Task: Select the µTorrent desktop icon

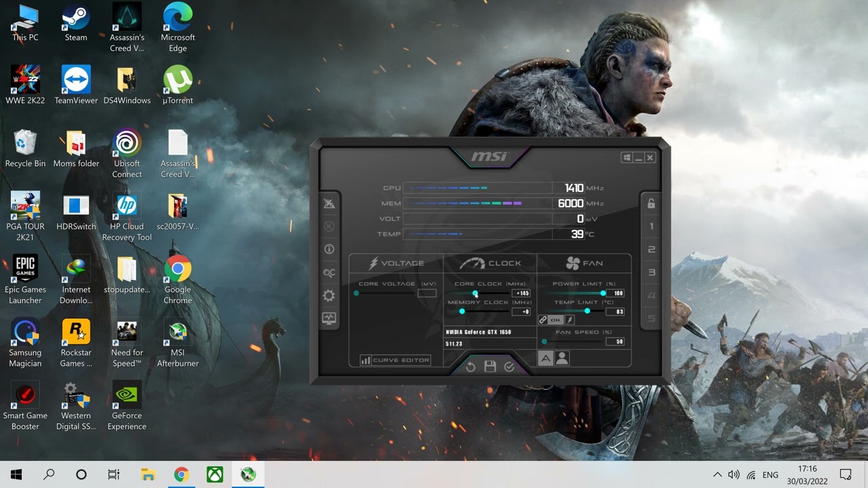Action: [x=178, y=87]
